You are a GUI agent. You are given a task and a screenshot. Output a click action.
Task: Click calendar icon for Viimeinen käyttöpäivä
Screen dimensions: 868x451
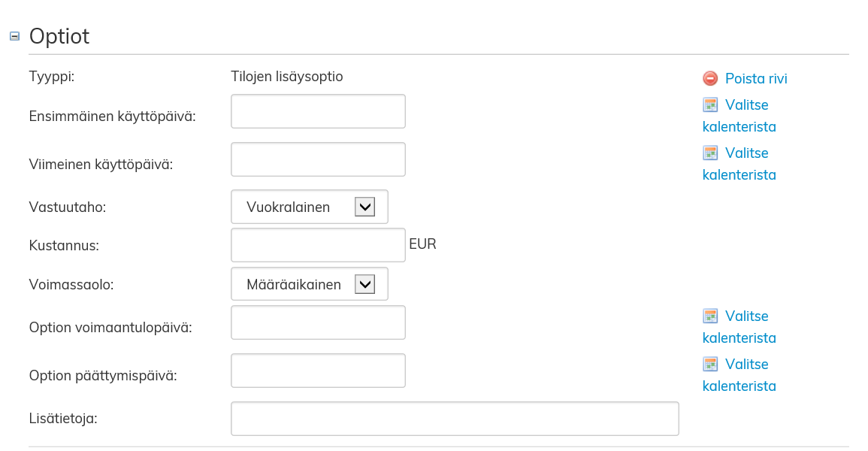tap(710, 153)
